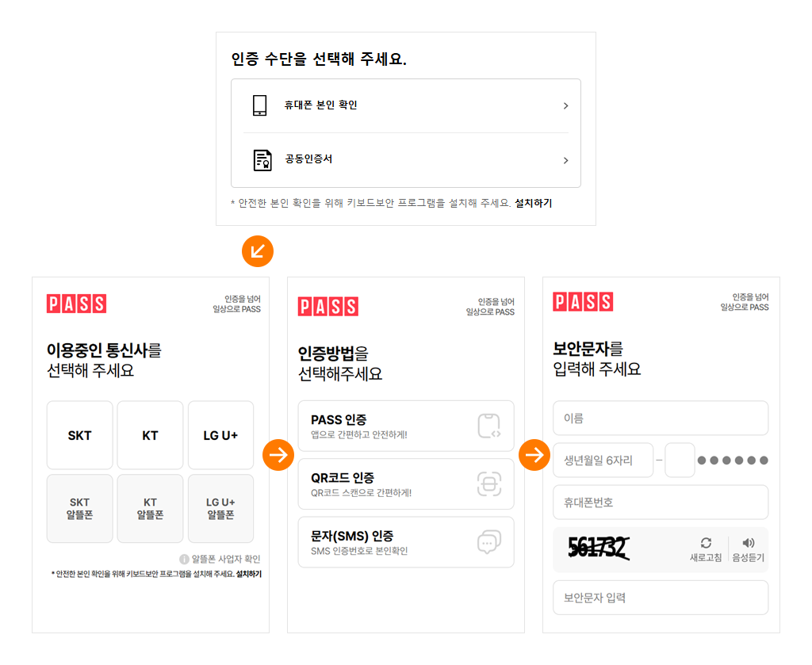Select the 공동인증서 option
Viewport: 812px width, 665px height.
[406, 160]
